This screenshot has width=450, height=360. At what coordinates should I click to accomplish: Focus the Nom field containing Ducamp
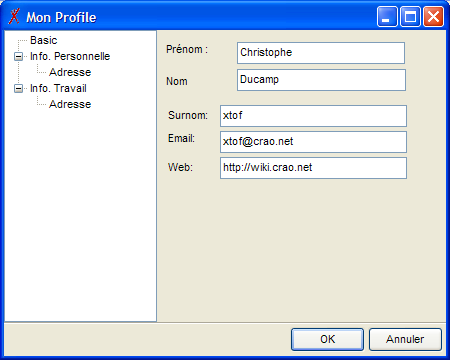coord(321,80)
